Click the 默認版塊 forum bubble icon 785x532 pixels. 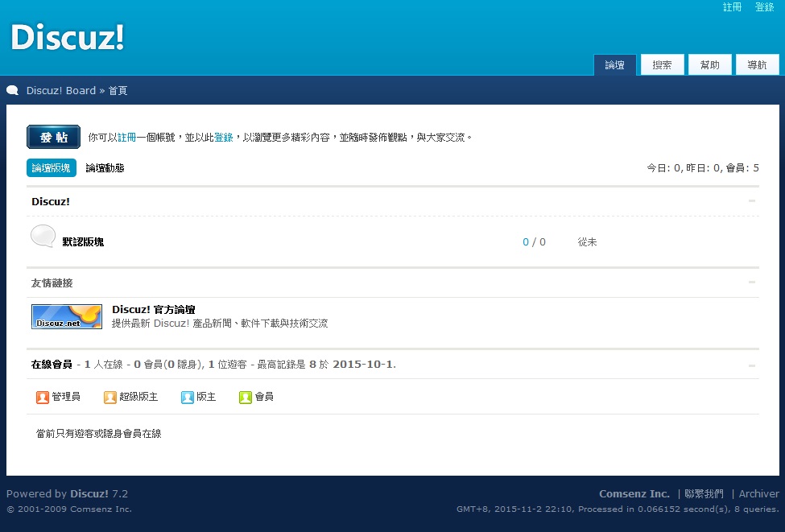[x=43, y=236]
